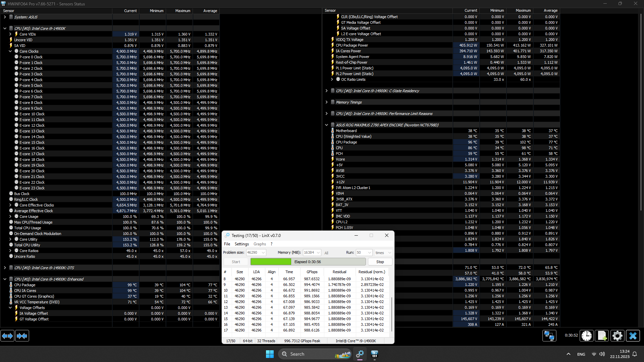Image resolution: width=644 pixels, height=362 pixels.
Task: Click the blue X close-sensors icon
Action: (633, 336)
